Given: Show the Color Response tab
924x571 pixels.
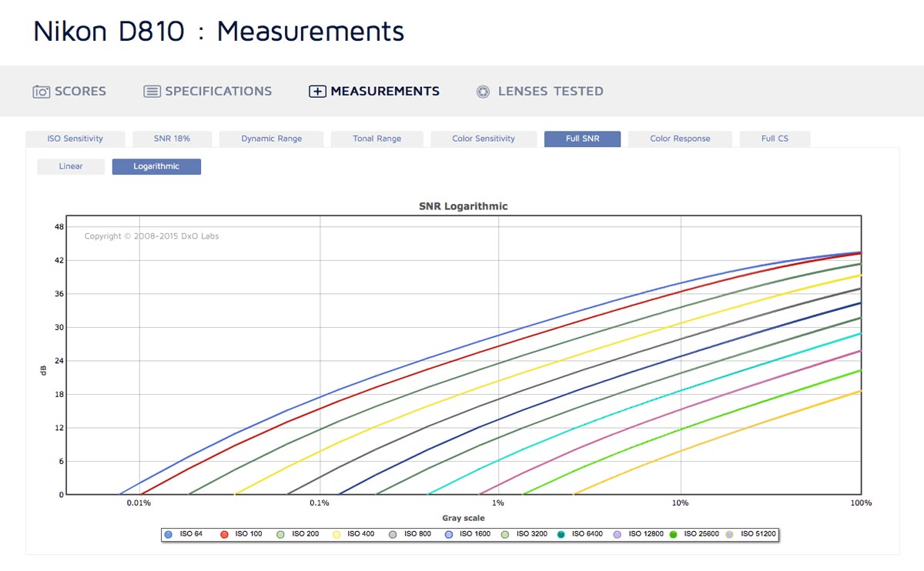Looking at the screenshot, I should click(x=680, y=139).
